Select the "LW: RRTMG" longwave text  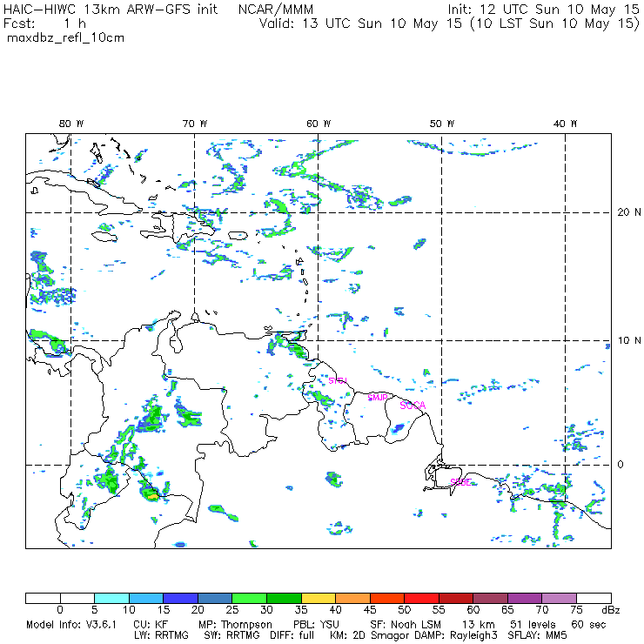[161, 635]
